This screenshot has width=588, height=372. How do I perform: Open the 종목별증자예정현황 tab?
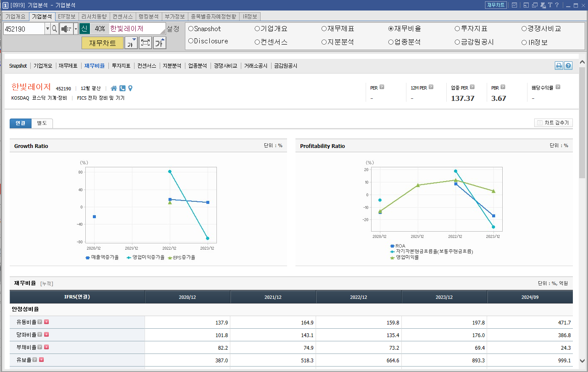coord(214,16)
